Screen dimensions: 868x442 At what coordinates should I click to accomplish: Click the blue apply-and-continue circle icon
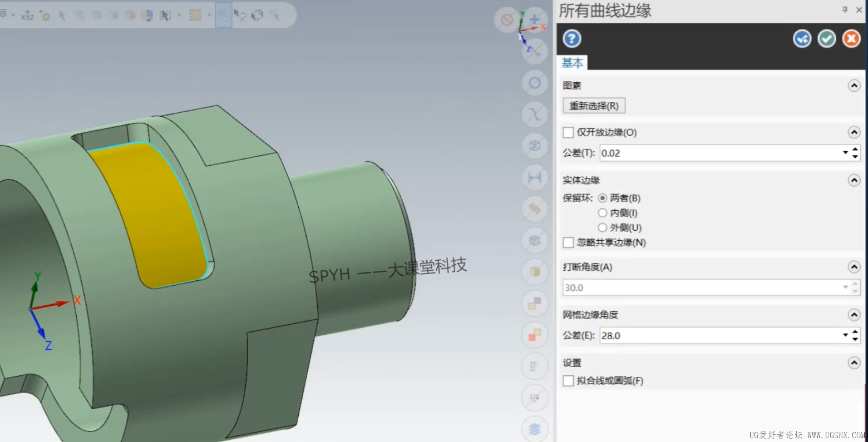click(x=802, y=38)
